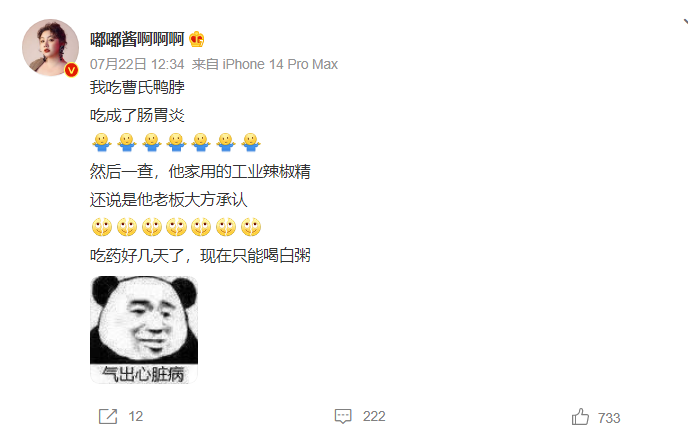Viewport: 688px width, 435px height.
Task: Like the post with thumbs-up icon
Action: coord(580,417)
